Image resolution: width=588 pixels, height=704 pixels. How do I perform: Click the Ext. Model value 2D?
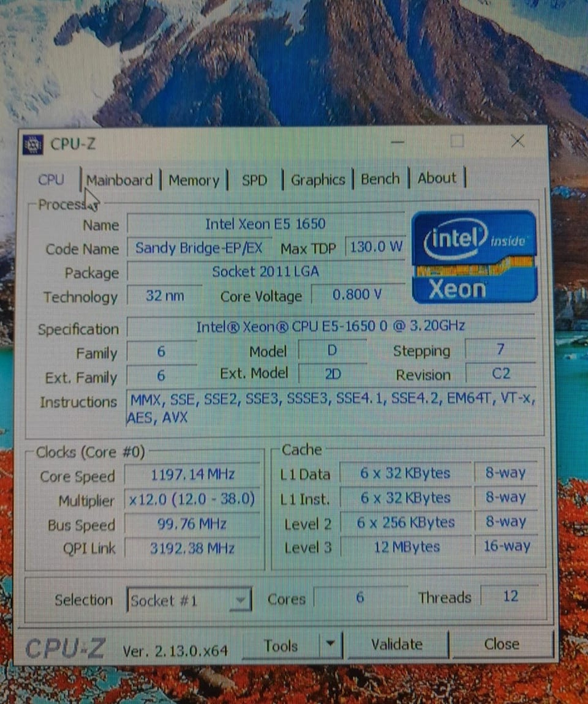tap(333, 374)
